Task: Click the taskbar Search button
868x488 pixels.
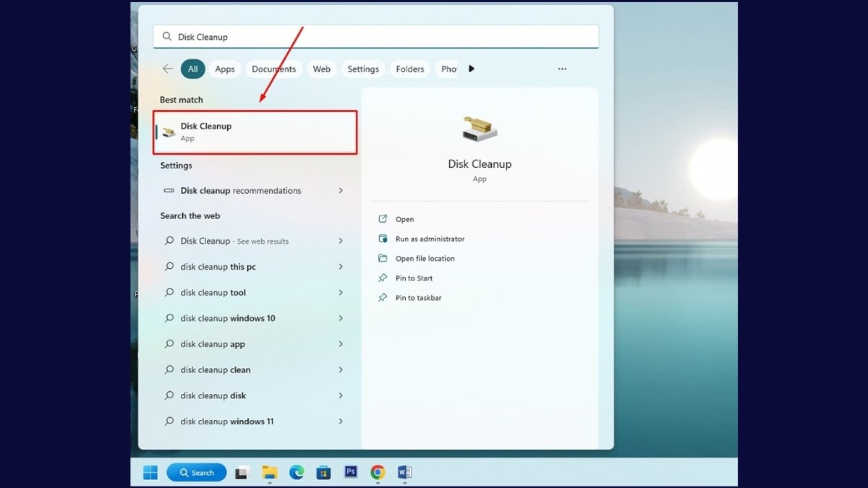Action: pyautogui.click(x=197, y=472)
